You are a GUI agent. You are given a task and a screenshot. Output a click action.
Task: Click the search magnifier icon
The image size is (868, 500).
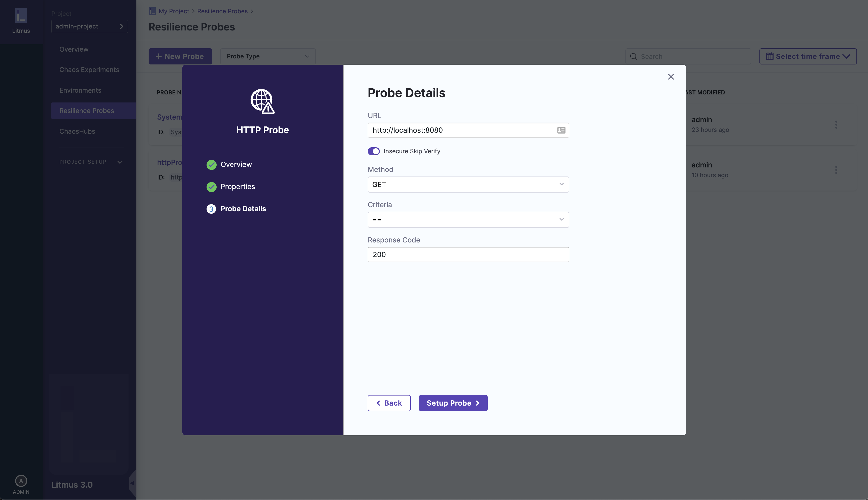click(633, 56)
